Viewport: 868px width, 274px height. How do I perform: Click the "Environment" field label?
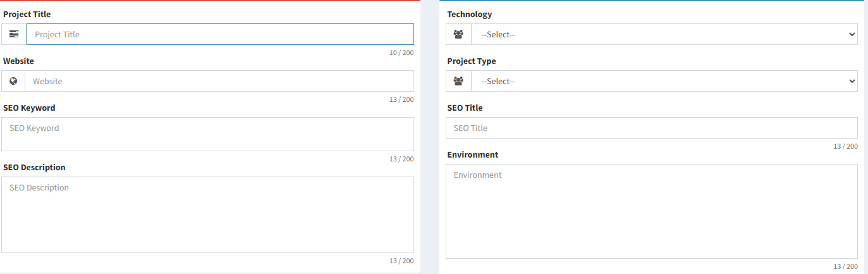(472, 154)
